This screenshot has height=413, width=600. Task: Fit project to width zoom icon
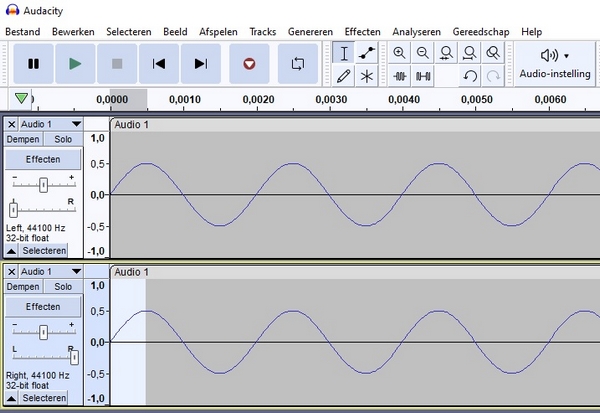(x=470, y=53)
